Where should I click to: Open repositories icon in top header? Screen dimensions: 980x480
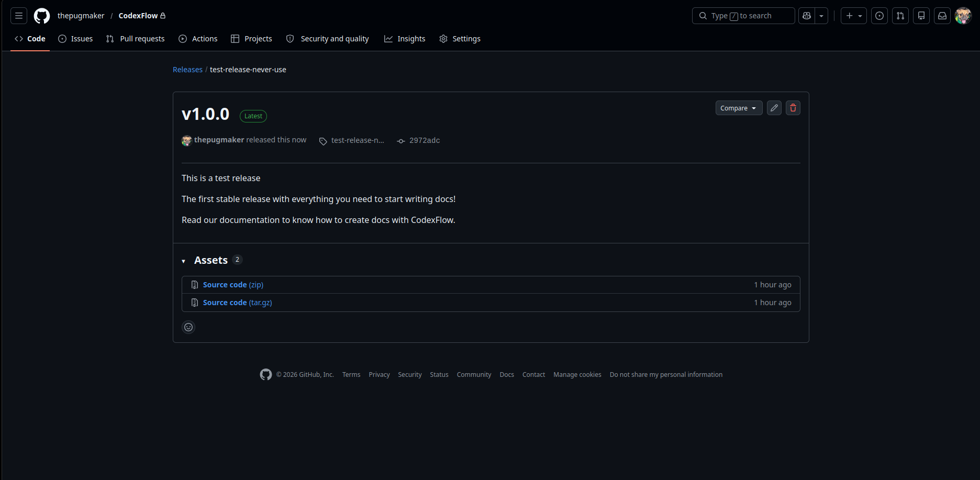[x=921, y=16]
